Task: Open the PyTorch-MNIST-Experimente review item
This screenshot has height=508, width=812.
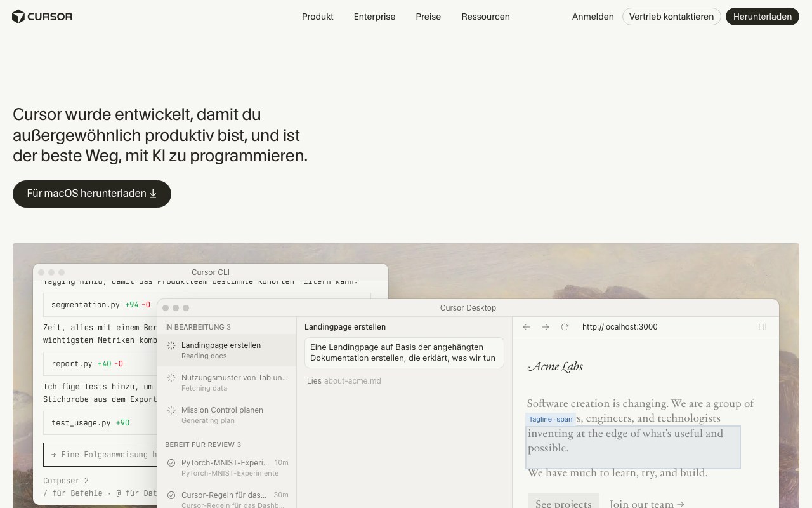Action: (x=226, y=468)
